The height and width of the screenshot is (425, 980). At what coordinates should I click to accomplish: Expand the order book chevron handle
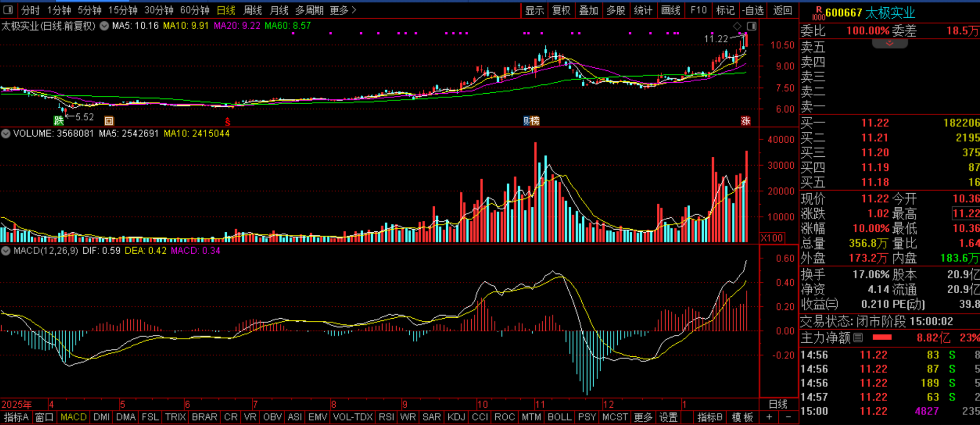pos(890,43)
